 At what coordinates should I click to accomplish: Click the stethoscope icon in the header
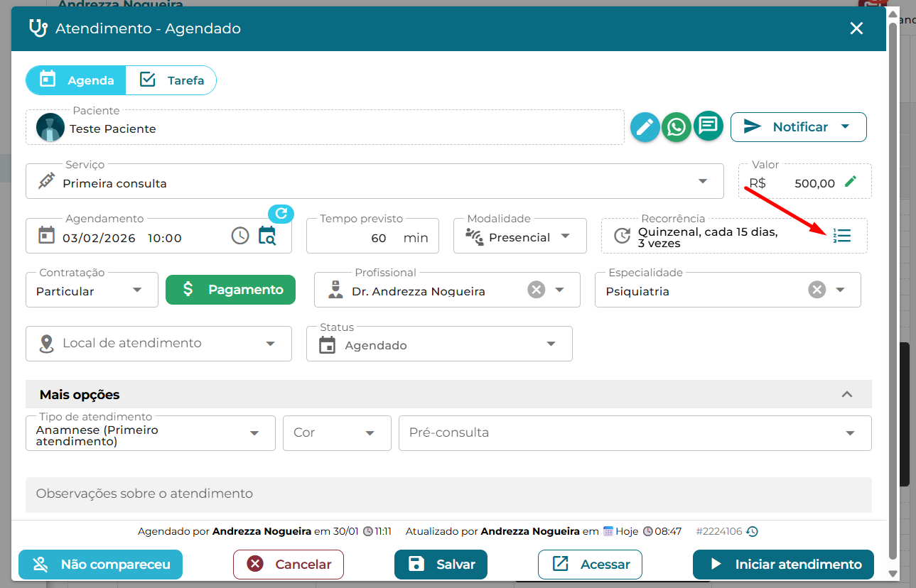(x=38, y=28)
